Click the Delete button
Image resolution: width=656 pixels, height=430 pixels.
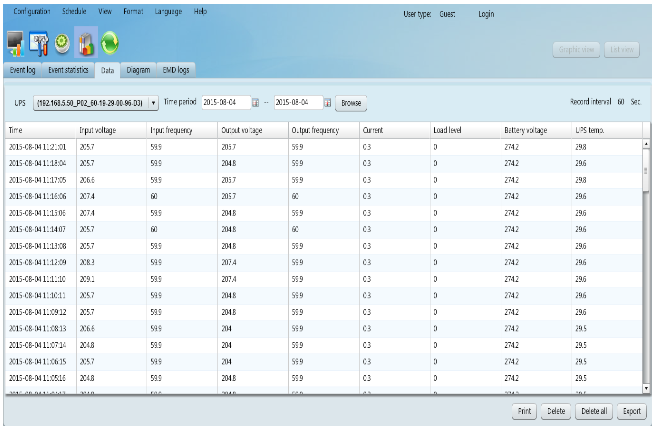tap(556, 411)
